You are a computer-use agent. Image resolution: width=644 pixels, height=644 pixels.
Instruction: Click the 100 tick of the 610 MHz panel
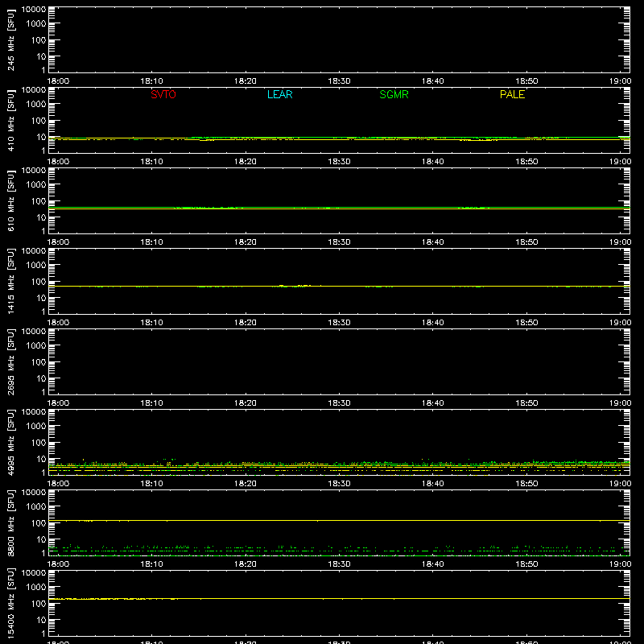click(39, 201)
